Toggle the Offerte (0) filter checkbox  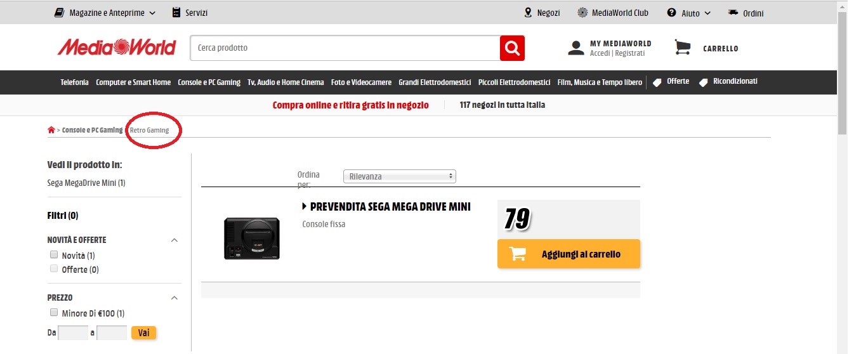tap(54, 269)
